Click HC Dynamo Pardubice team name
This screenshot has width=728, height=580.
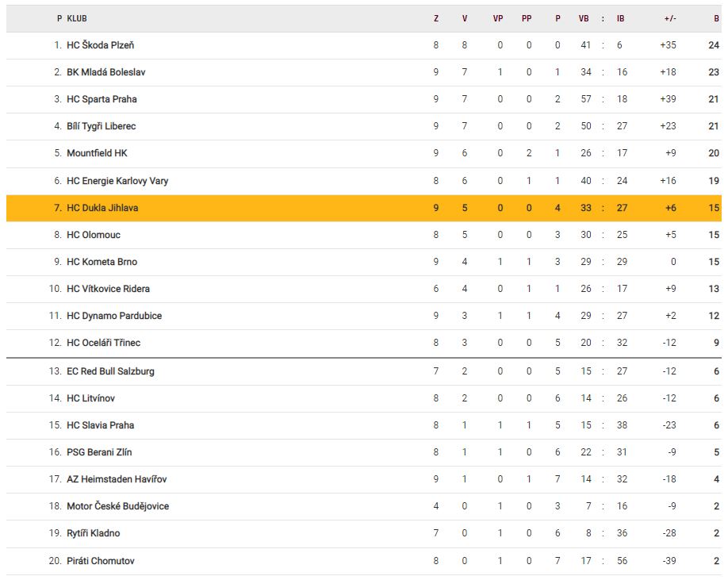pyautogui.click(x=114, y=316)
